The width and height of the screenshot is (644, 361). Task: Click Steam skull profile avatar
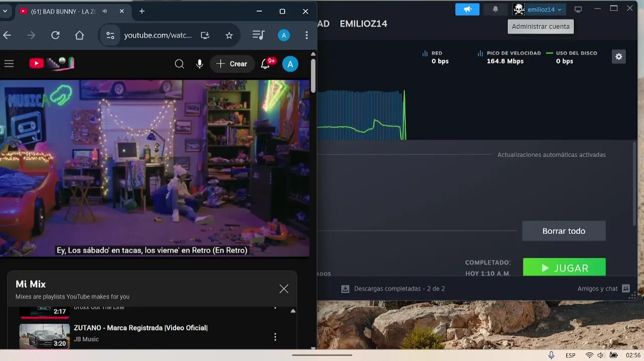coord(519,10)
